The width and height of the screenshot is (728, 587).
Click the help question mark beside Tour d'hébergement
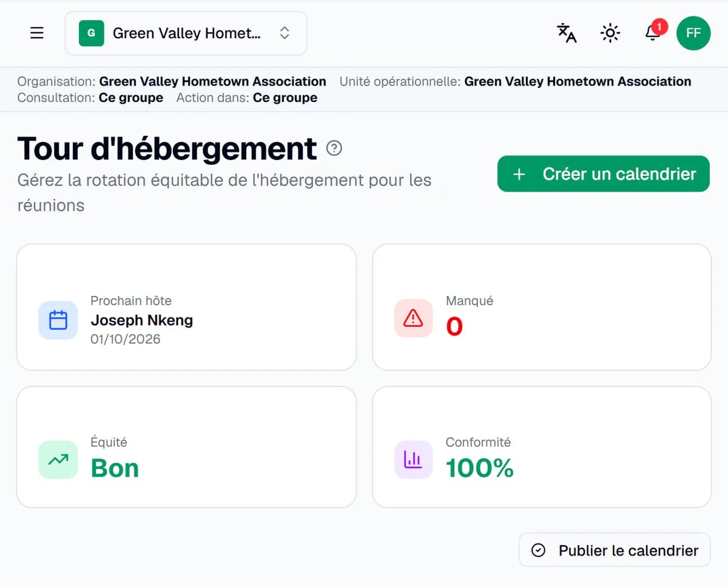(334, 148)
